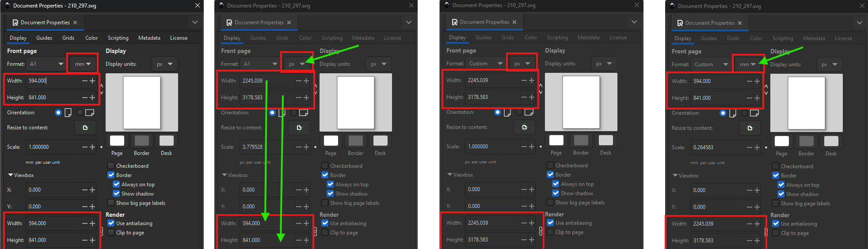This screenshot has width=868, height=249.
Task: Click Resize to content icon in second dialog
Action: pos(299,128)
